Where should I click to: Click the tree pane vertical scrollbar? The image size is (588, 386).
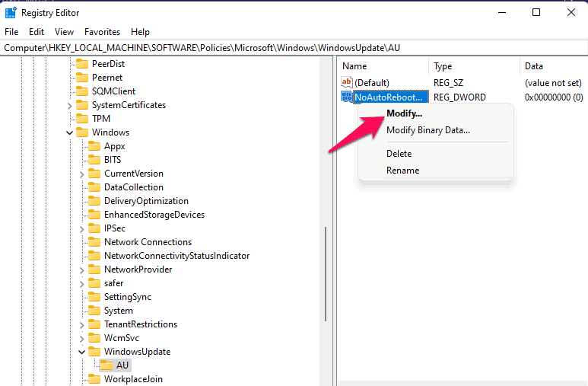[x=326, y=259]
